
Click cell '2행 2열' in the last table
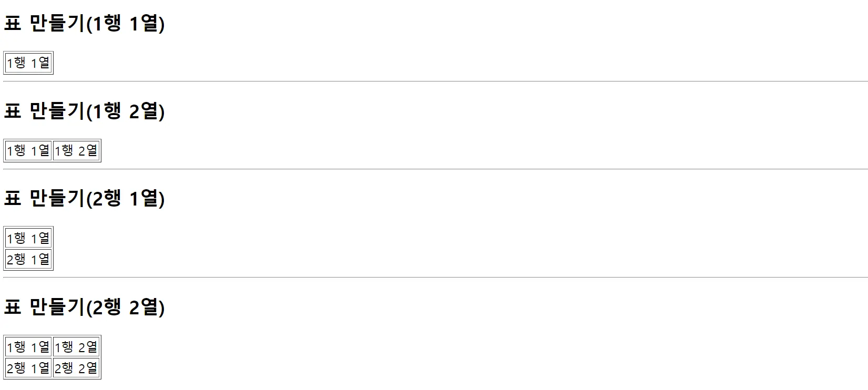(x=76, y=368)
